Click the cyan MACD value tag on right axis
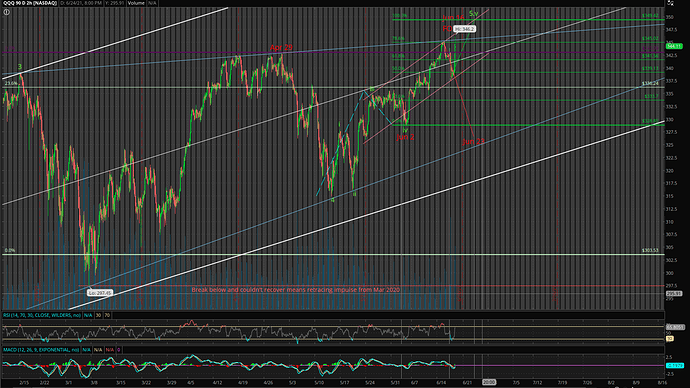690x388 pixels. [675, 366]
